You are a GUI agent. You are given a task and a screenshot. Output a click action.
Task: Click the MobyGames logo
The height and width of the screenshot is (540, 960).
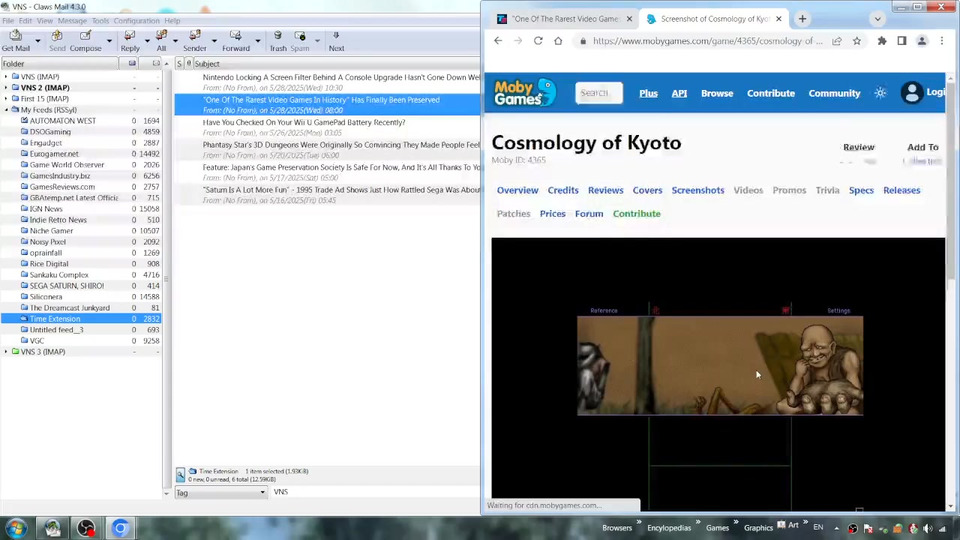point(525,92)
